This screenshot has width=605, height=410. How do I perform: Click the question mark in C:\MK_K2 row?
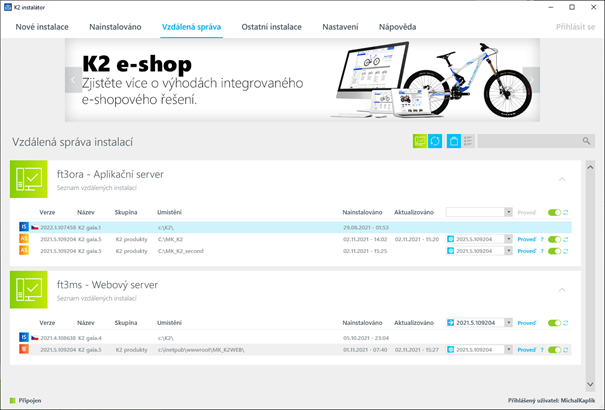tap(542, 240)
